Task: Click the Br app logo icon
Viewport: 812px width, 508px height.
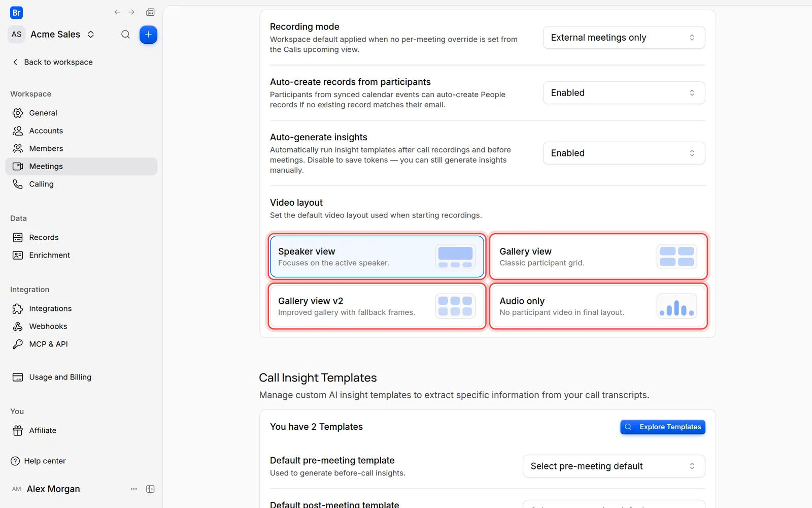Action: click(x=17, y=13)
